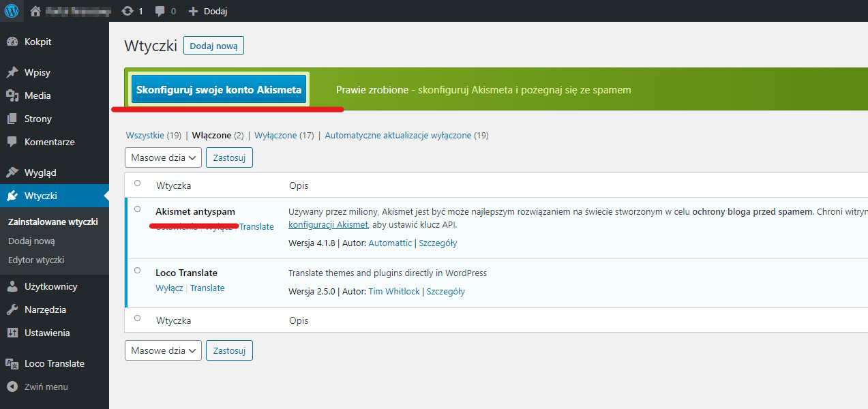The height and width of the screenshot is (409, 868).
Task: Open the comment bubble in the admin bar
Action: click(160, 11)
